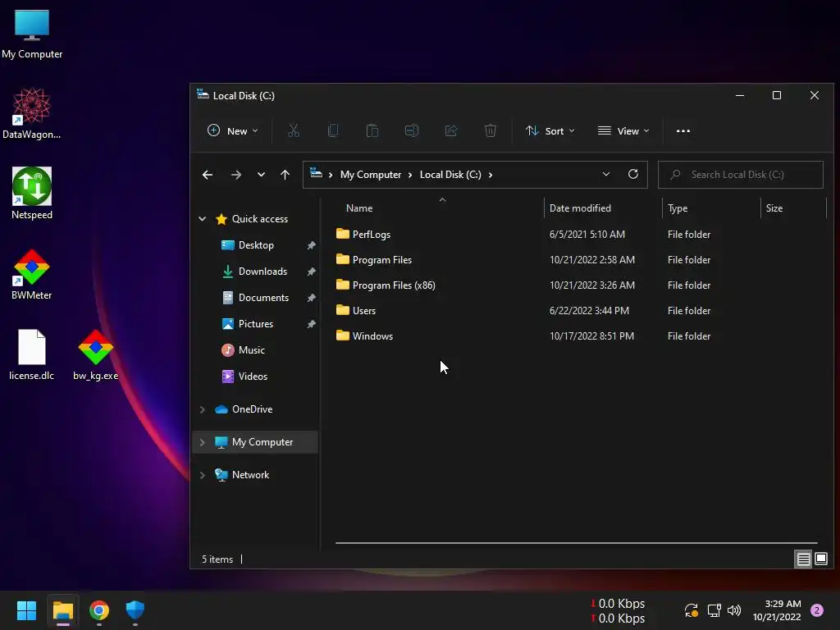
Task: Open the clock and date tray area
Action: (777, 610)
